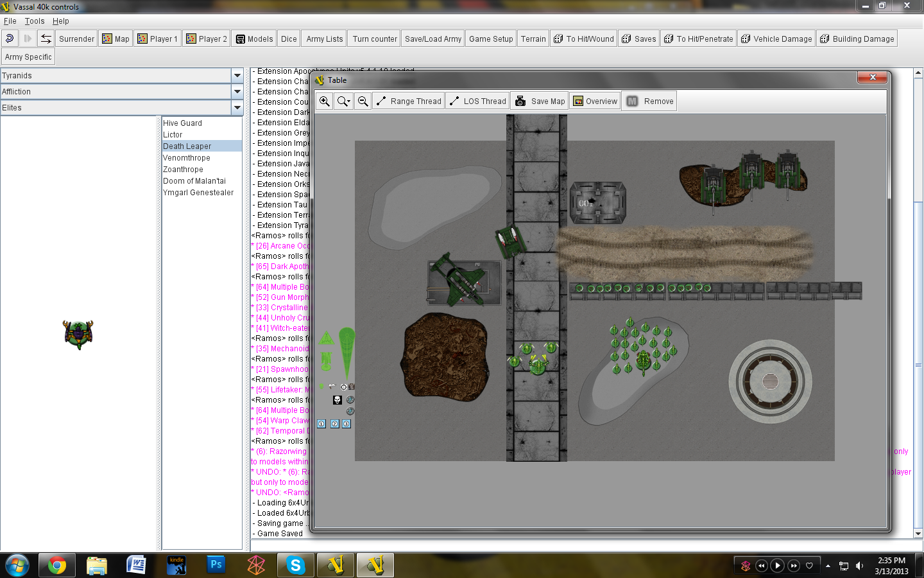Click the Windows Start button
Screen dimensions: 924x578
point(17,565)
